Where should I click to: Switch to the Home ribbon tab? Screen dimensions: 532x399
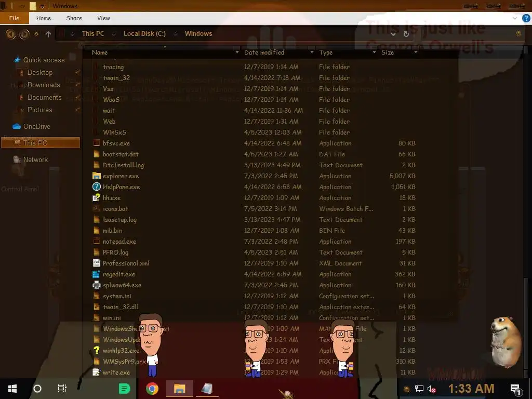point(44,18)
